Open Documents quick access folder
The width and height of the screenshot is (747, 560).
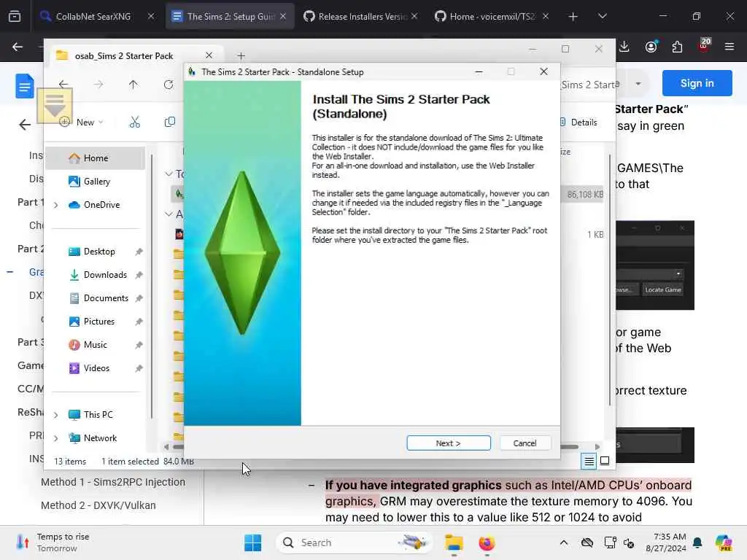click(x=106, y=298)
